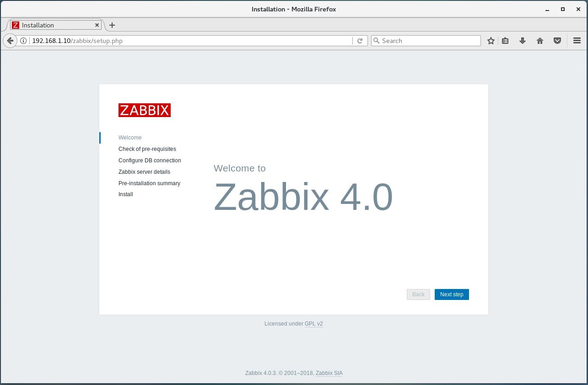Save page to Pocket icon
The image size is (588, 385).
click(557, 41)
